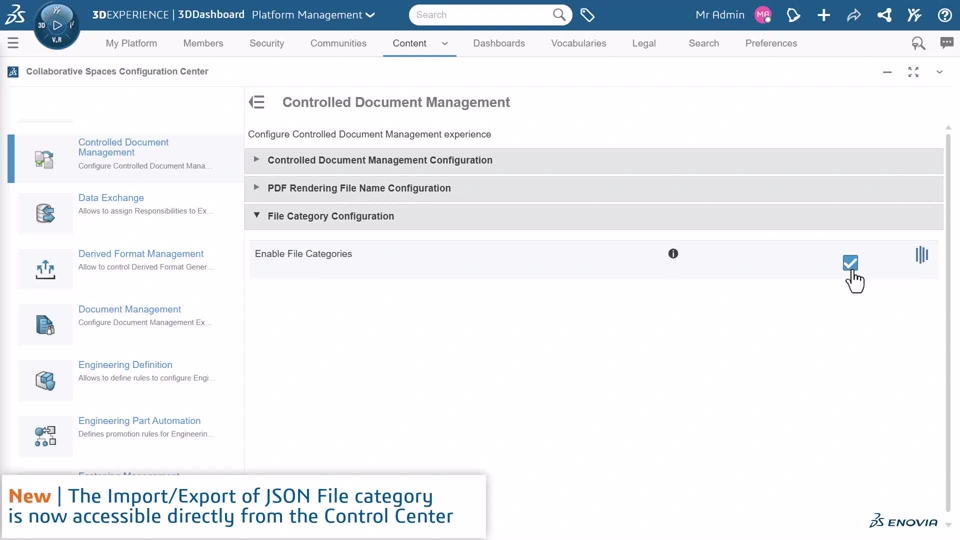Open the Search tab
Screen dimensions: 960x540
pyautogui.click(x=703, y=43)
